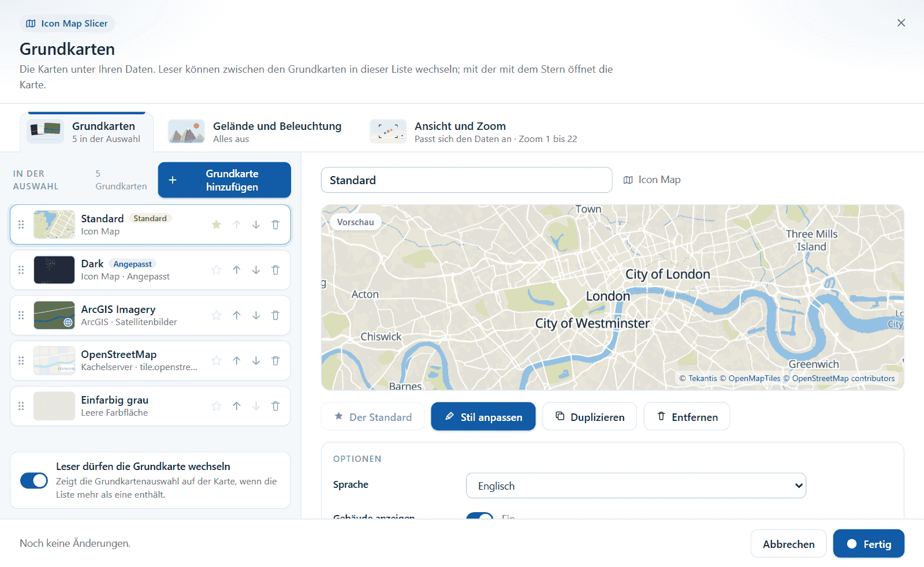Screen dimensions: 924x567
Task: Grab drag handle of Standard row
Action: click(21, 225)
